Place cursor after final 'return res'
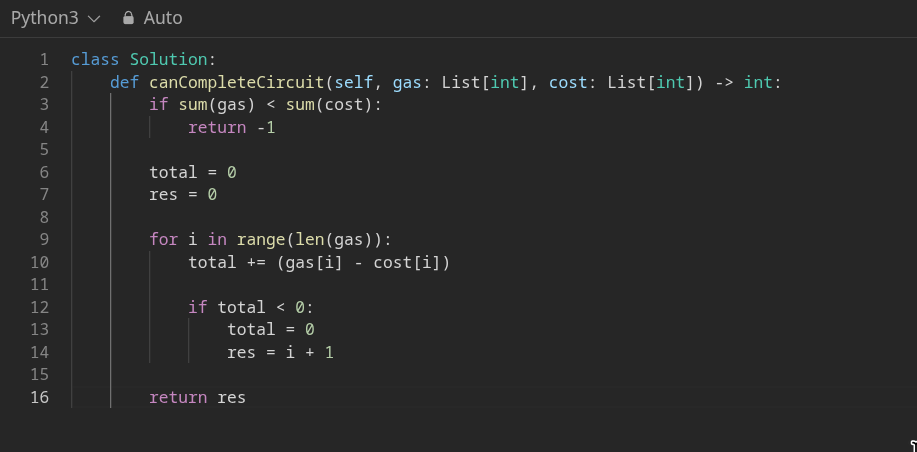 coord(246,398)
